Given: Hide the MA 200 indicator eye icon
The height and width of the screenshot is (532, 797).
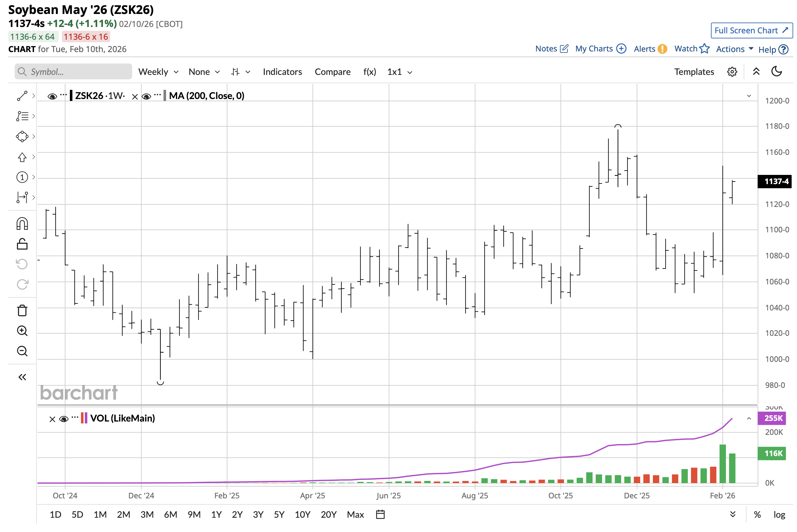Looking at the screenshot, I should [146, 96].
